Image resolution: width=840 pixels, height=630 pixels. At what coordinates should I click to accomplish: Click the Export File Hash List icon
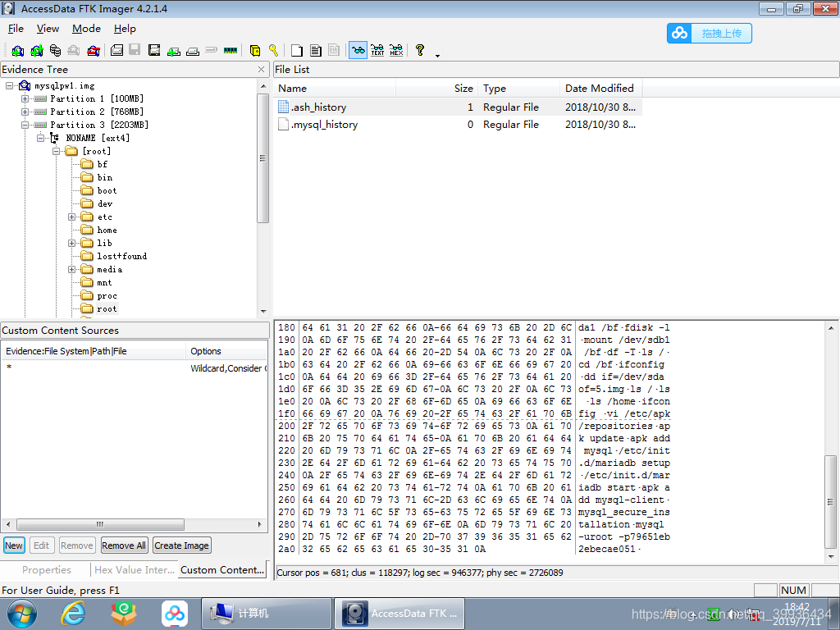point(316,50)
